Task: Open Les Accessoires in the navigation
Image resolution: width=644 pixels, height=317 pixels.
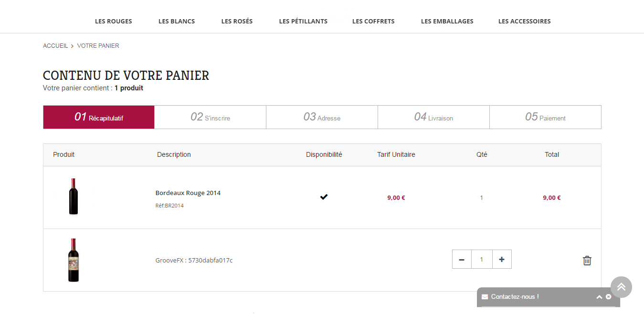Action: (x=524, y=21)
